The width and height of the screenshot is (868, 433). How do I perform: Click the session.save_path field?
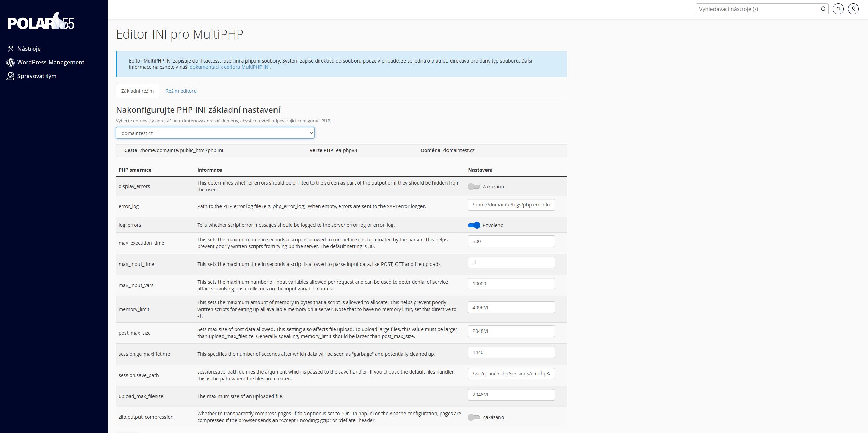511,374
